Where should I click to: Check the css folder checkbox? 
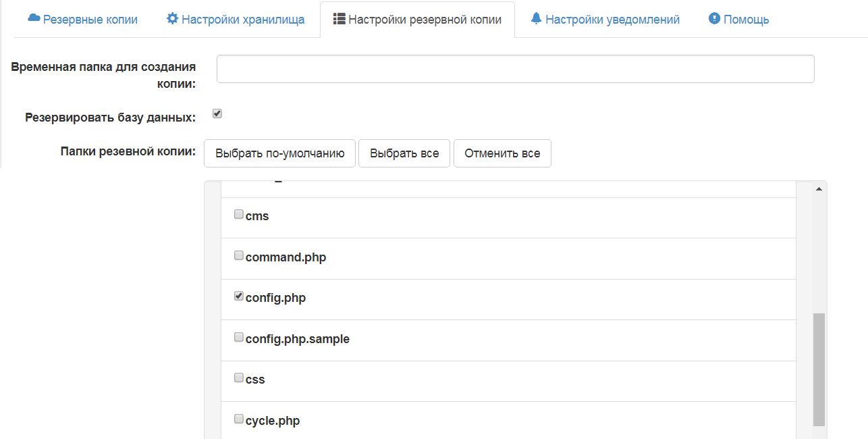(238, 378)
